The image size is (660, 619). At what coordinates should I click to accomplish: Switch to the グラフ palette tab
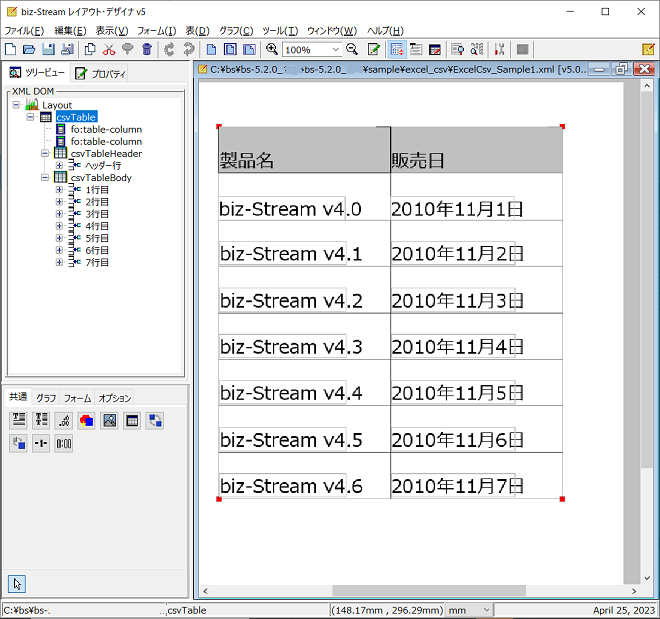46,398
